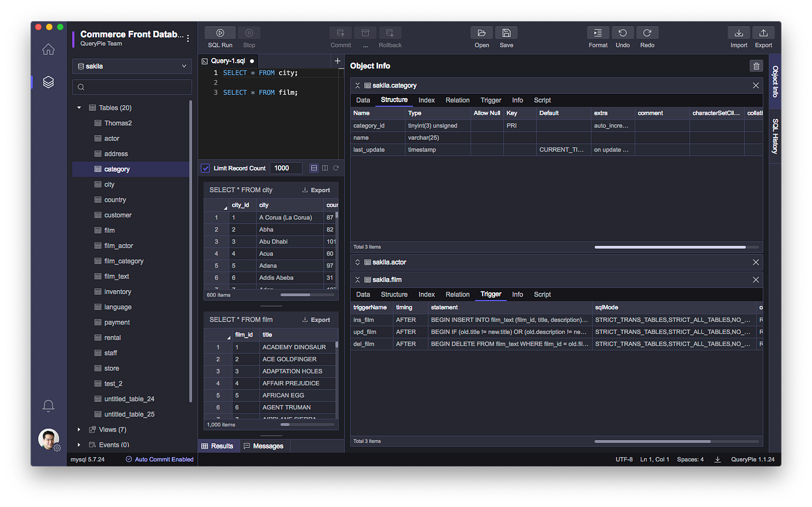Click the Stop query execution icon

click(x=249, y=33)
